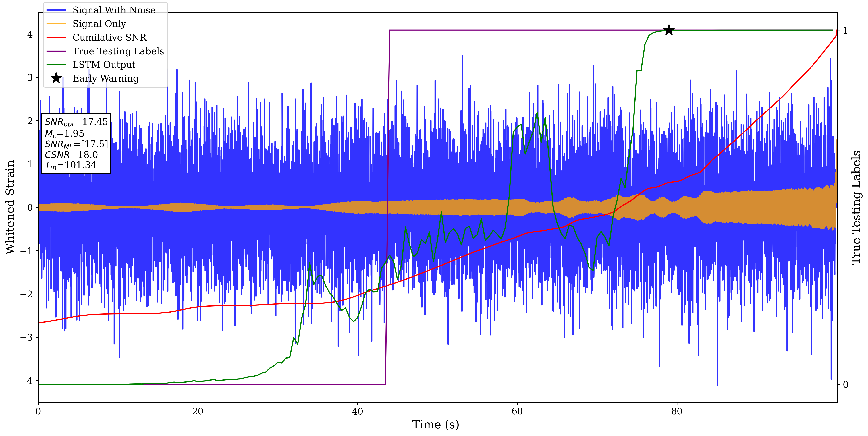
Task: Click the CSNR=18.0 annotation text
Action: tap(71, 155)
